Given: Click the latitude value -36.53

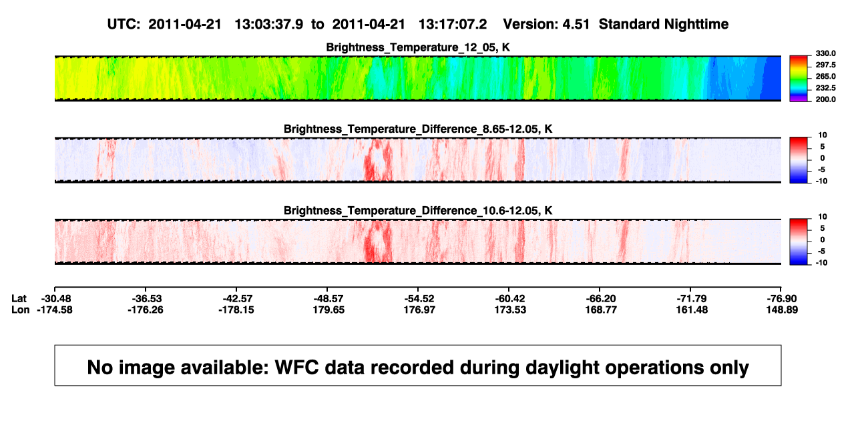Looking at the screenshot, I should pos(146,298).
